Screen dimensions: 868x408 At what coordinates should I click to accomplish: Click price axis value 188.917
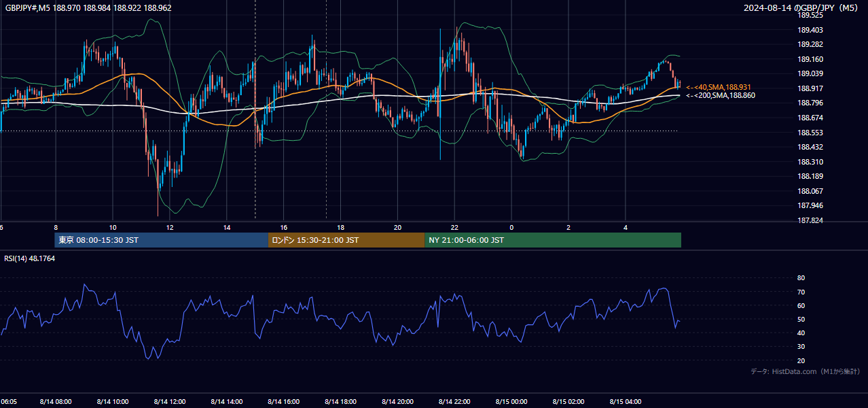tap(810, 88)
